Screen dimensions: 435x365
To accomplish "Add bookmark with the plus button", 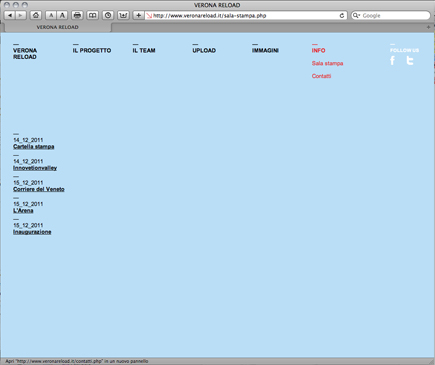I will click(x=138, y=15).
